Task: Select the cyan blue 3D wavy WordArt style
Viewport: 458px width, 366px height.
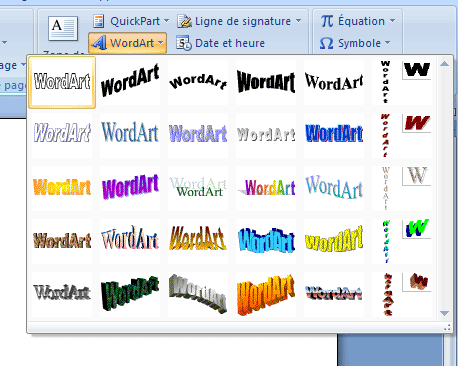Action: (266, 241)
